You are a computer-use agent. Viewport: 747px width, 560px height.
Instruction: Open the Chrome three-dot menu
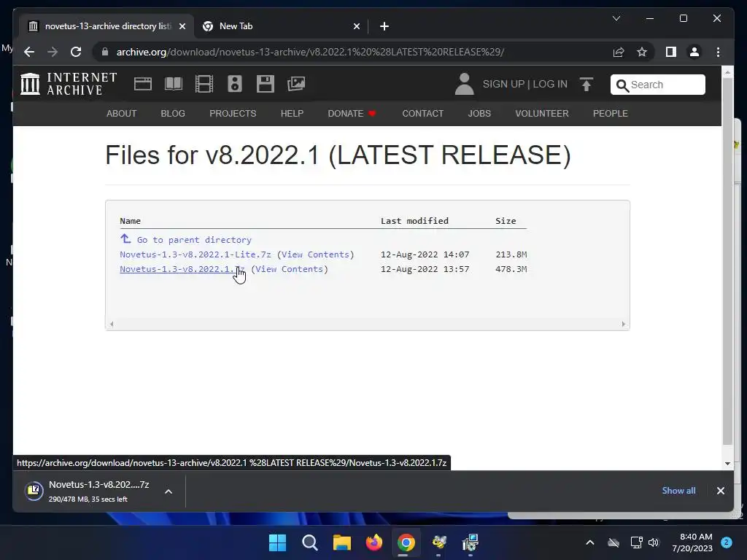[x=718, y=52]
